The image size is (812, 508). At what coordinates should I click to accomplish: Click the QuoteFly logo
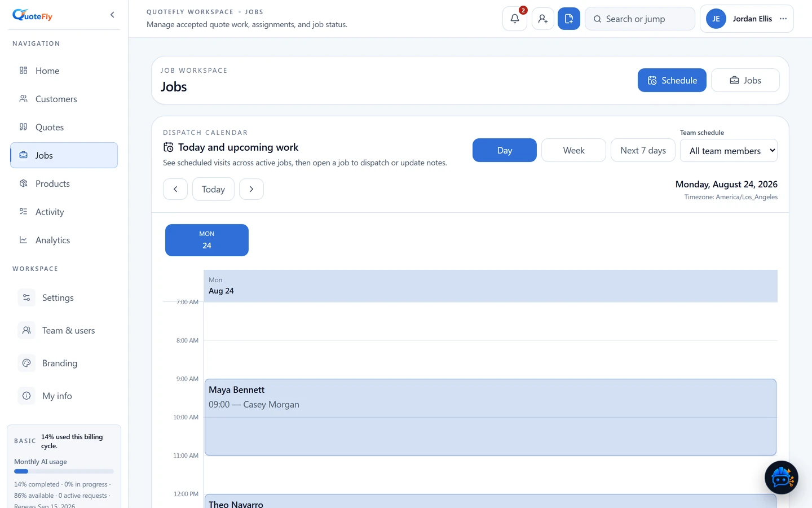[x=32, y=15]
